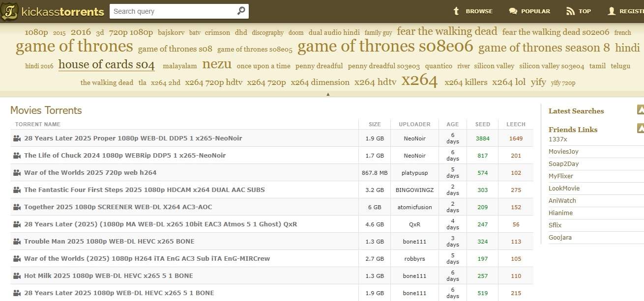Screen dimensions: 644x301
Task: Open Trouble Man 2025 BONE torrent
Action: [109, 242]
